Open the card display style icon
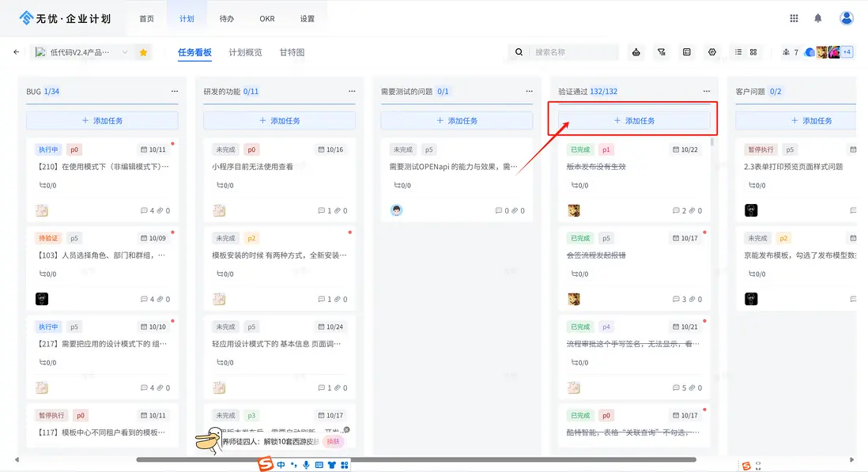This screenshot has height=472, width=868. [x=687, y=51]
